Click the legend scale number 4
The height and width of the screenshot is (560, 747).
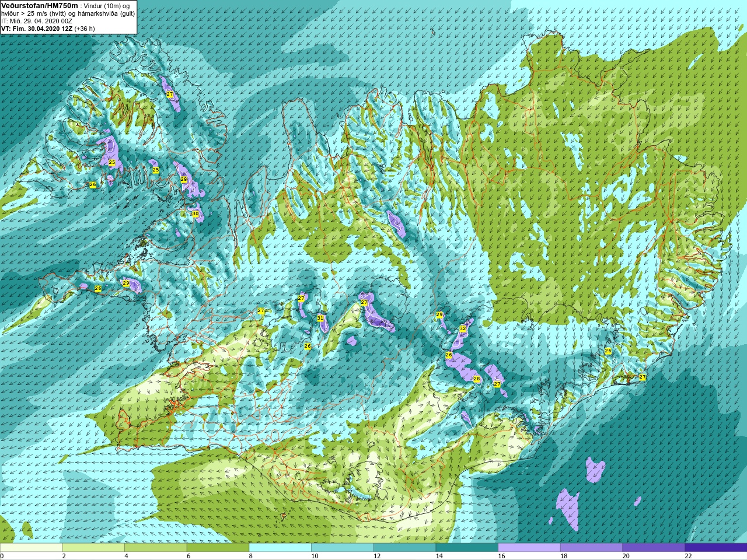(x=127, y=556)
